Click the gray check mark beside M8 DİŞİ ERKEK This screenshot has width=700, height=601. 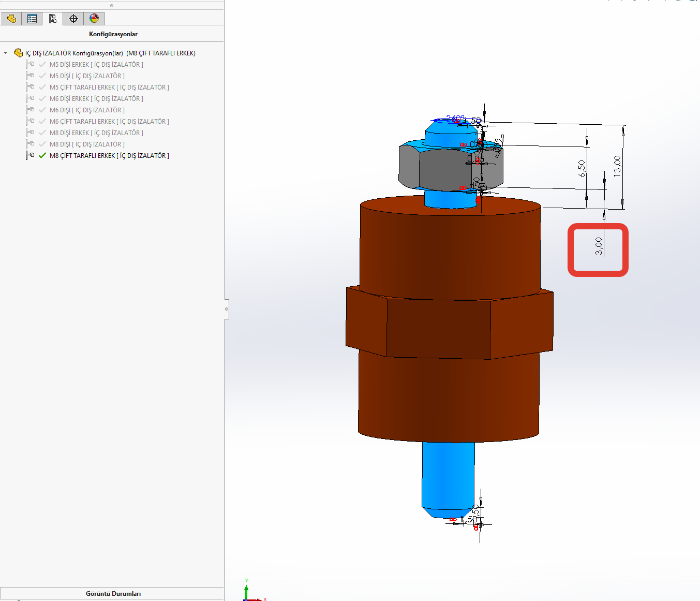[42, 133]
